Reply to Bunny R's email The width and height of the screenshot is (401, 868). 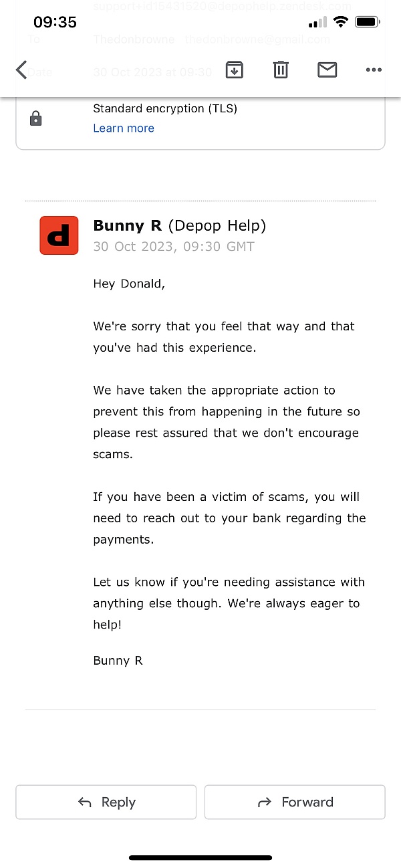click(x=106, y=802)
